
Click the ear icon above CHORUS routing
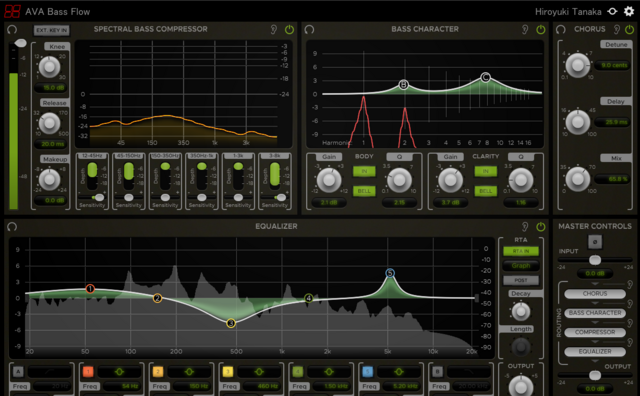pyautogui.click(x=630, y=284)
